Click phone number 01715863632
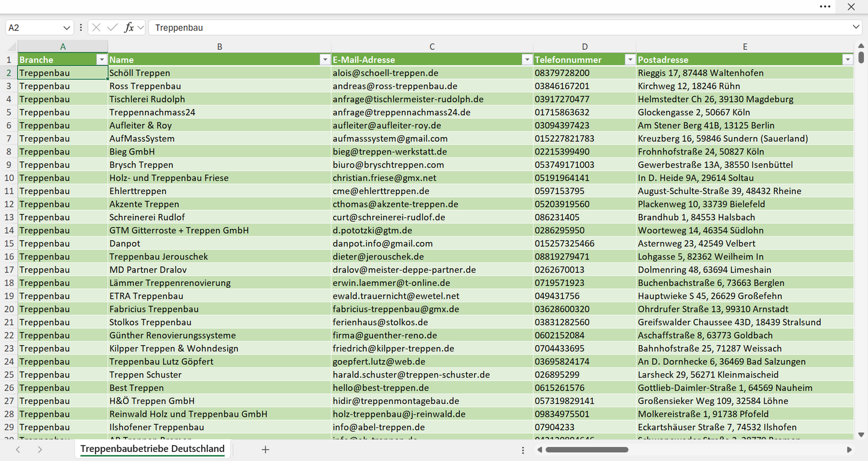Image resolution: width=868 pixels, height=461 pixels. 584,112
